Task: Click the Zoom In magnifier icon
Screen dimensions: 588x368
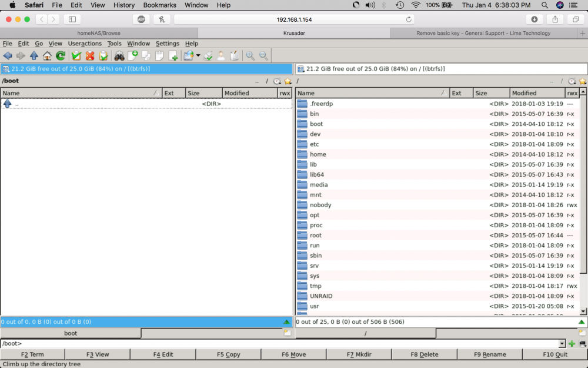Action: click(x=250, y=56)
